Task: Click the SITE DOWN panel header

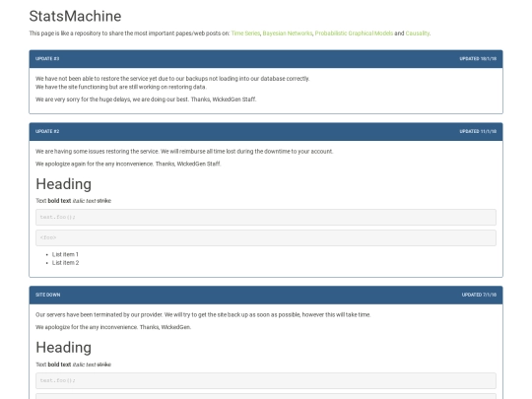Action: [x=266, y=296]
